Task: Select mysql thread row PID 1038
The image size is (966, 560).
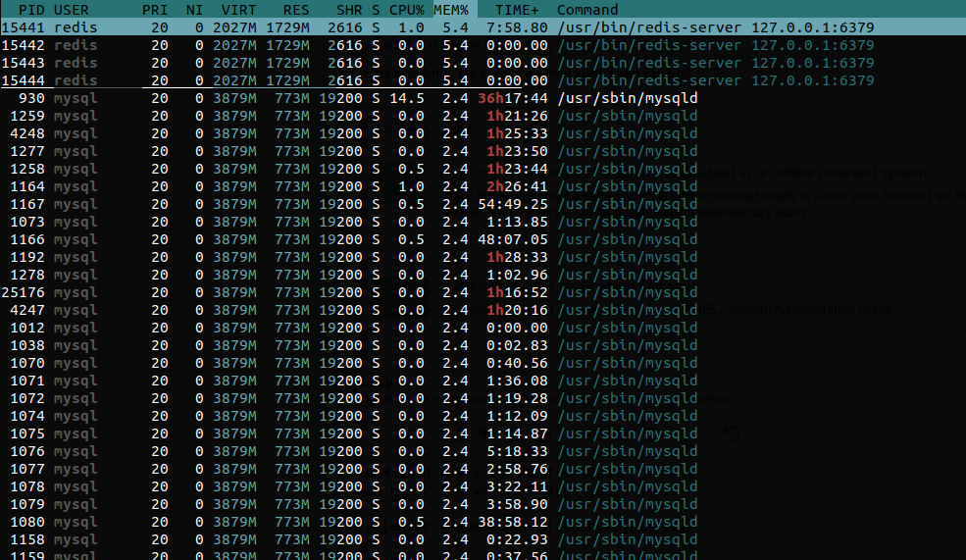Action: (x=483, y=345)
